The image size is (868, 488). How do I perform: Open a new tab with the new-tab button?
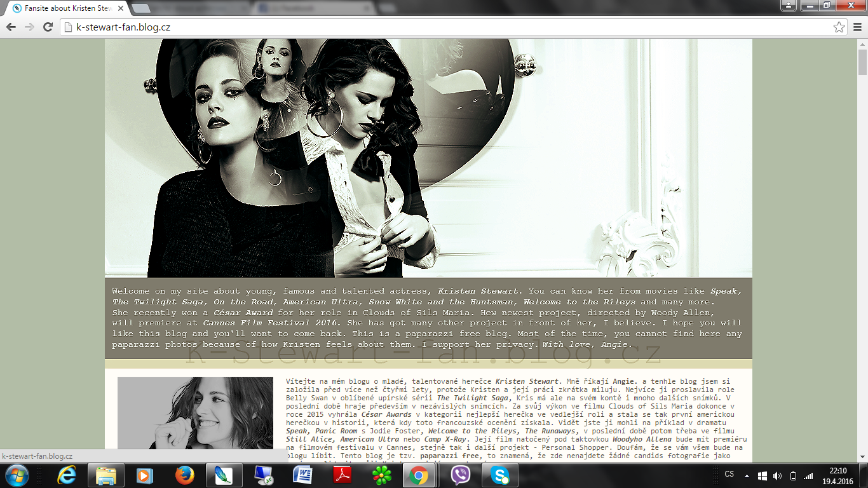tap(141, 9)
